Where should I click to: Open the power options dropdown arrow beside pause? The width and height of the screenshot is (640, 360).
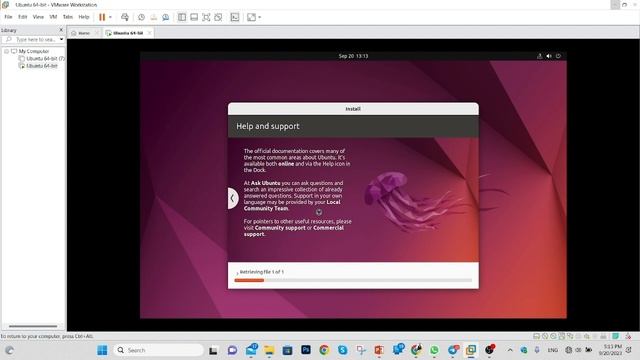110,17
